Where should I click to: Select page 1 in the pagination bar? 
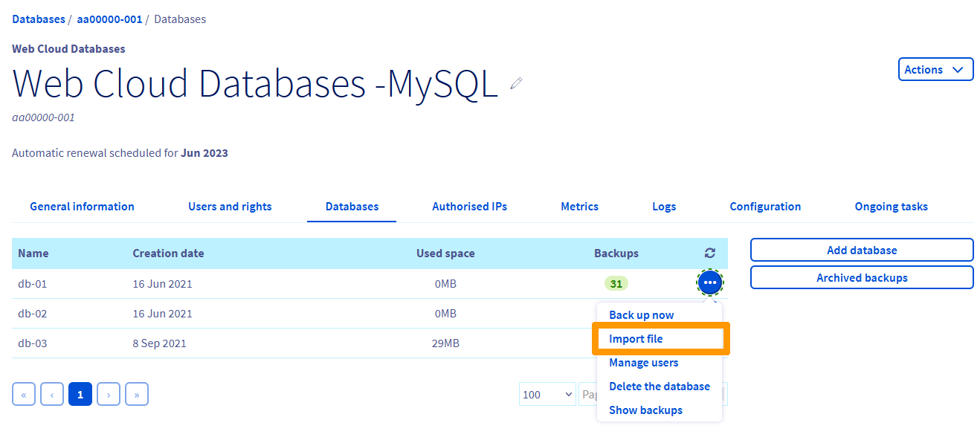click(80, 393)
